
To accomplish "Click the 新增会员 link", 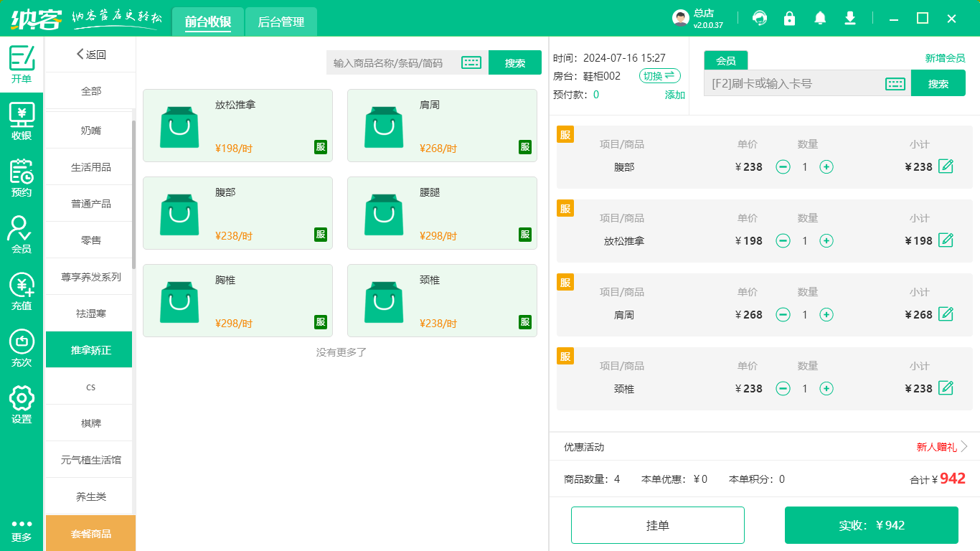I will [945, 58].
